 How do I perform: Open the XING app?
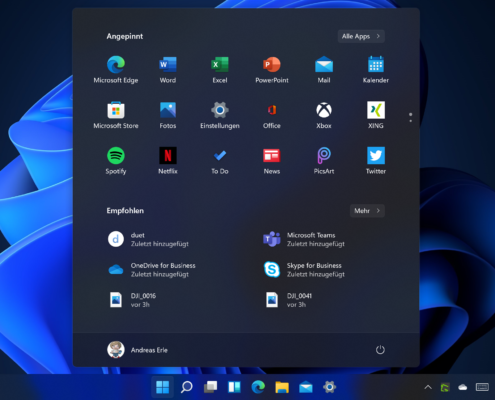pyautogui.click(x=376, y=115)
